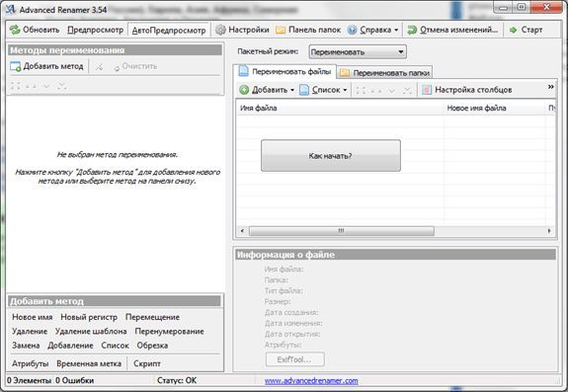Click the green Добавить plus icon

click(244, 90)
